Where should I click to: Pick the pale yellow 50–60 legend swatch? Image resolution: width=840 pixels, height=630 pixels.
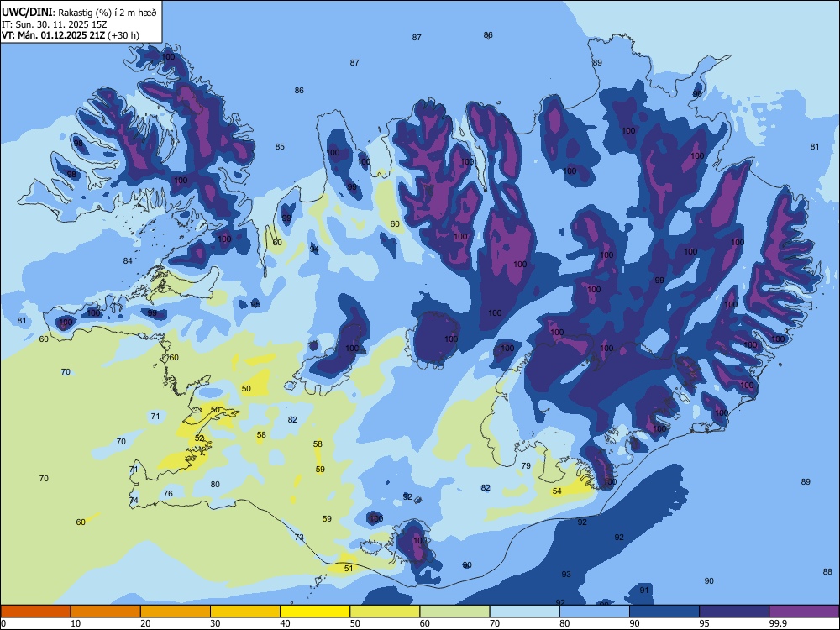click(x=385, y=612)
